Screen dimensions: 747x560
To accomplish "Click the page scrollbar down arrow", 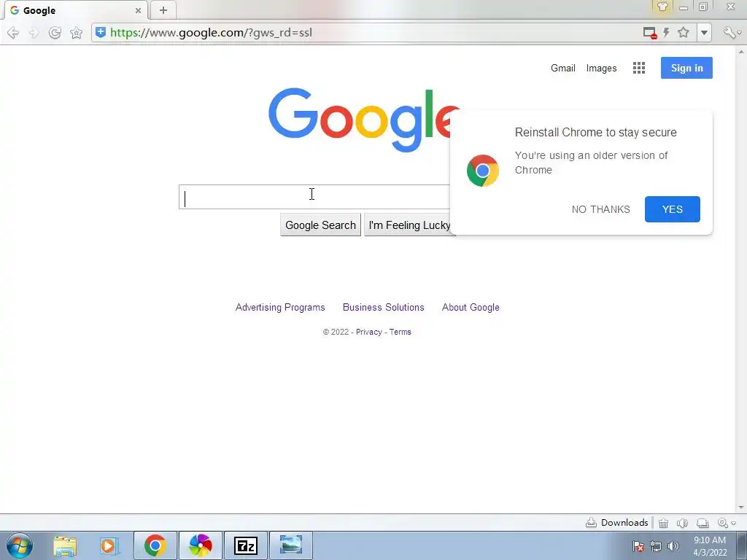I will 741,507.
